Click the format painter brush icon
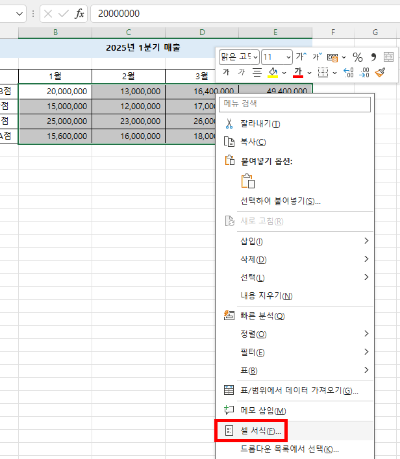Image resolution: width=400 pixels, height=459 pixels. (x=380, y=72)
